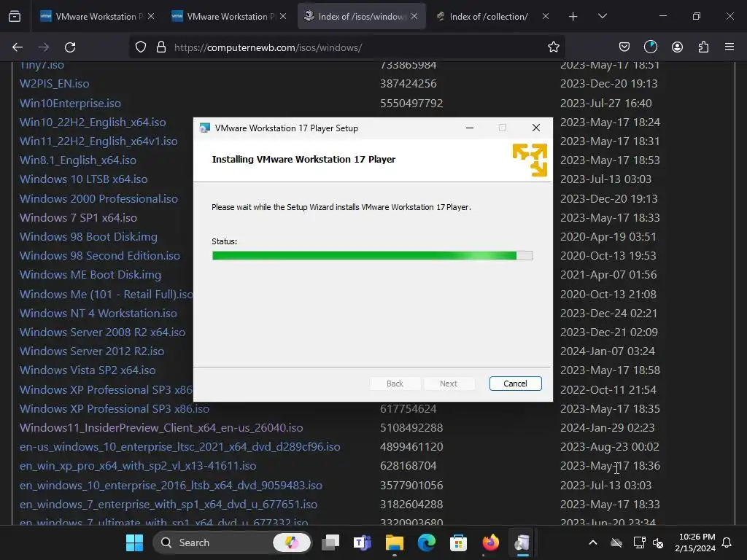Open File Explorer from taskbar
Viewport: 747px width, 560px height.
pyautogui.click(x=395, y=542)
